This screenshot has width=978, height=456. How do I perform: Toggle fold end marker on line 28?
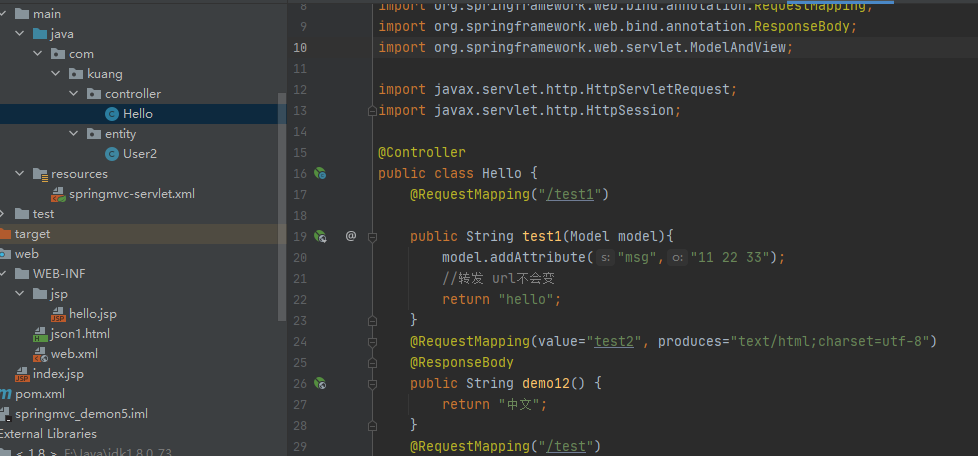click(x=372, y=425)
